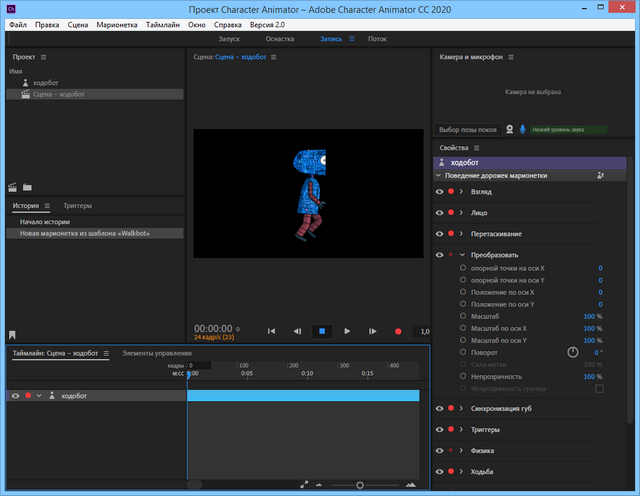Image resolution: width=640 pixels, height=496 pixels.
Task: Collapse the Преобразовать section
Action: click(461, 254)
